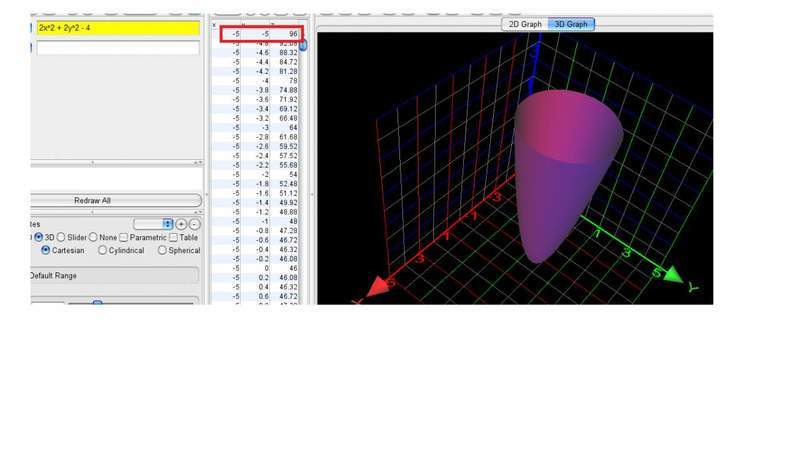Choose the None radio option
This screenshot has height=450, width=800.
click(x=93, y=237)
